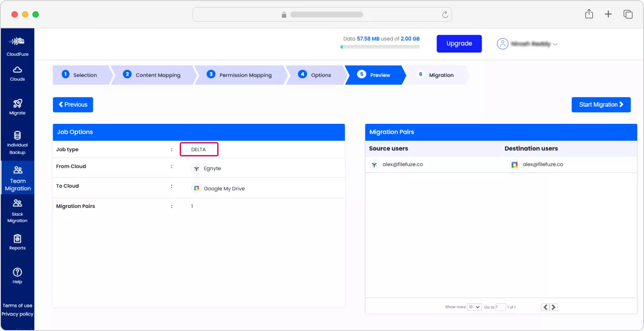Click the data usage progress bar
Viewport: 644px width, 331px height.
click(x=380, y=47)
